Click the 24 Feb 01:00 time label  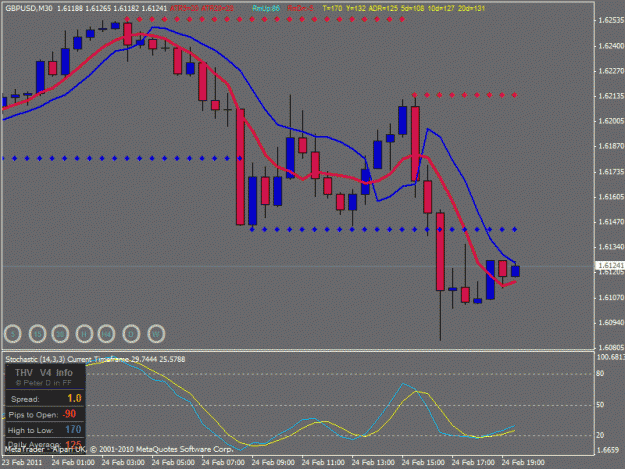[73, 463]
